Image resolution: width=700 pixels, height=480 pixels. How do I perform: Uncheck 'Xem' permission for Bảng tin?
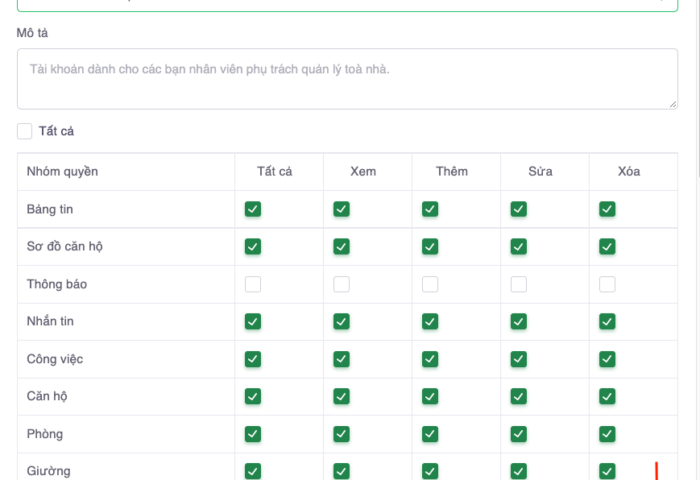[341, 209]
